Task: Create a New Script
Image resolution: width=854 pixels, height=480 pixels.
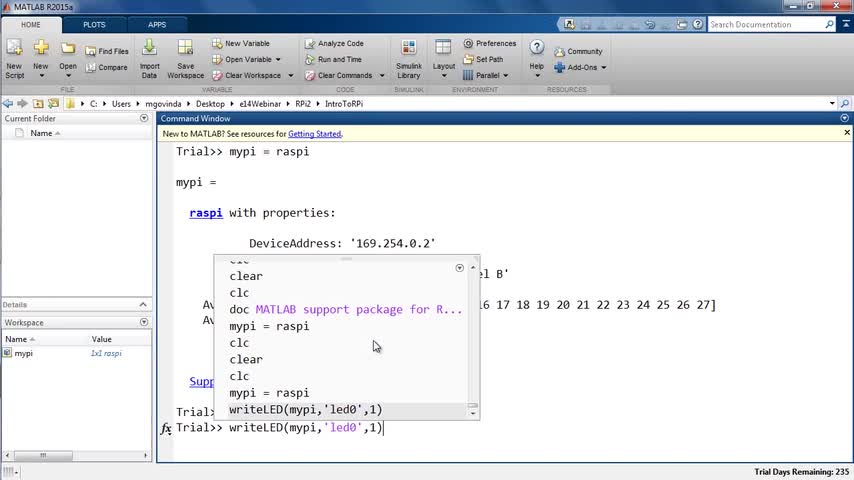Action: click(x=15, y=59)
